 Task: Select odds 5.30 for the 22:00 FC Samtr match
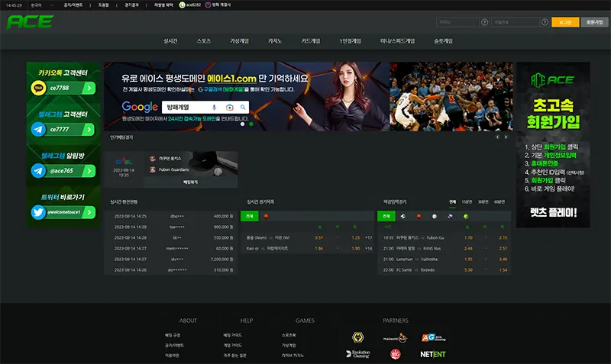coord(468,270)
